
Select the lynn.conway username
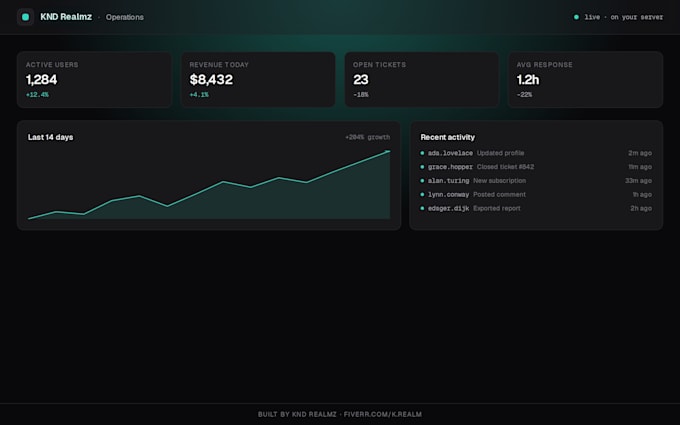(448, 195)
